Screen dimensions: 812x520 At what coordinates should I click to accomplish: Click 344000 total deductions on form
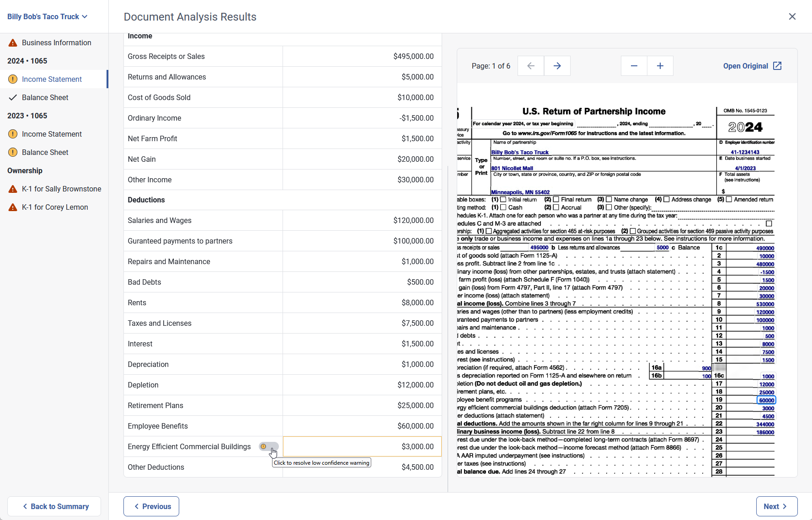coord(765,424)
